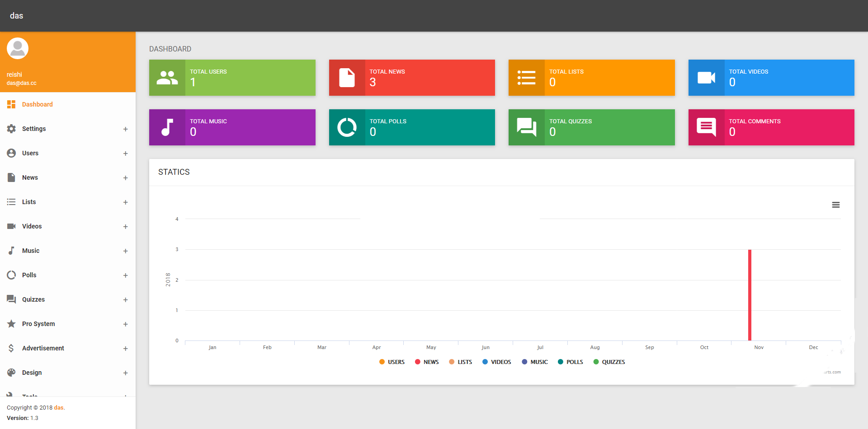
Task: Click the Polls icon in the sidebar
Action: point(11,275)
